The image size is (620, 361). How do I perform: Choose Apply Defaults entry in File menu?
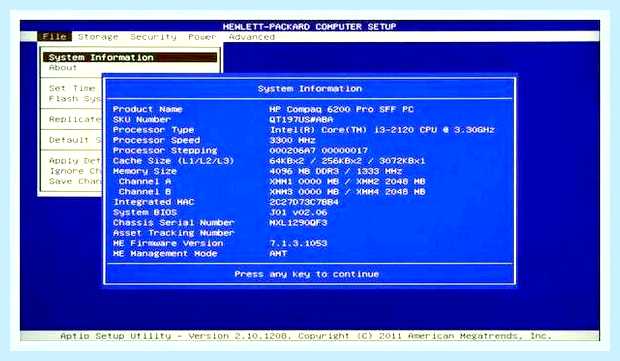tap(75, 161)
